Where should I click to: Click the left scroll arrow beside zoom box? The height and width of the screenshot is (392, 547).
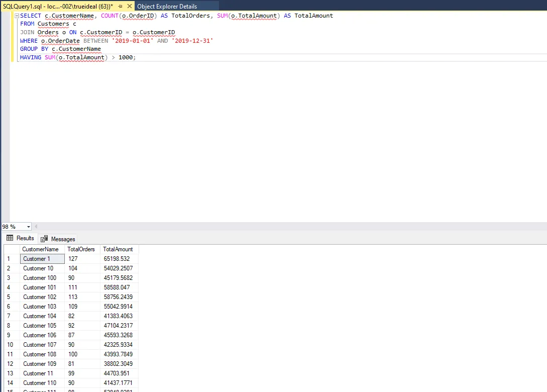coord(37,227)
